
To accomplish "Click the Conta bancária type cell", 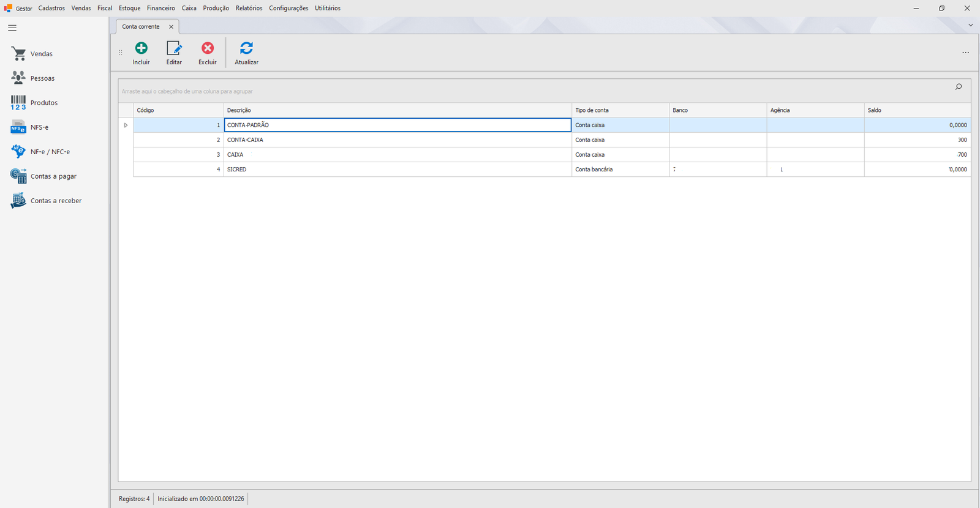I will pyautogui.click(x=620, y=170).
